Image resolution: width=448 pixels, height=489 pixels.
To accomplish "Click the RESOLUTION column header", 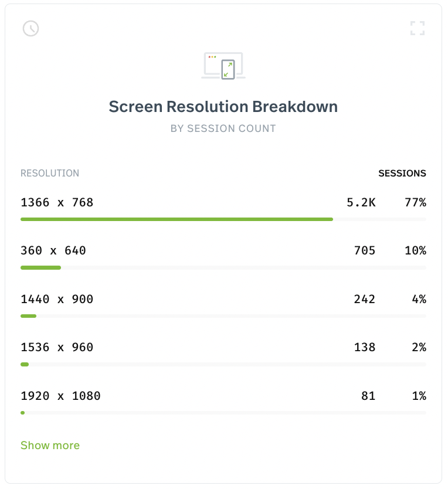I will coord(50,173).
